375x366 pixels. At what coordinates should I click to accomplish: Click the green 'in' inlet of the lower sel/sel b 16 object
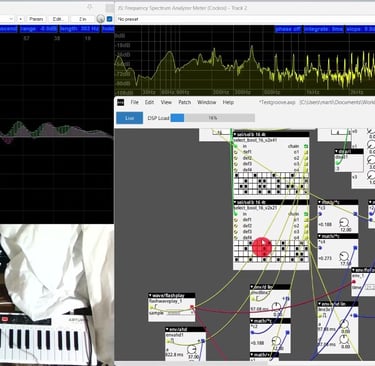236,214
